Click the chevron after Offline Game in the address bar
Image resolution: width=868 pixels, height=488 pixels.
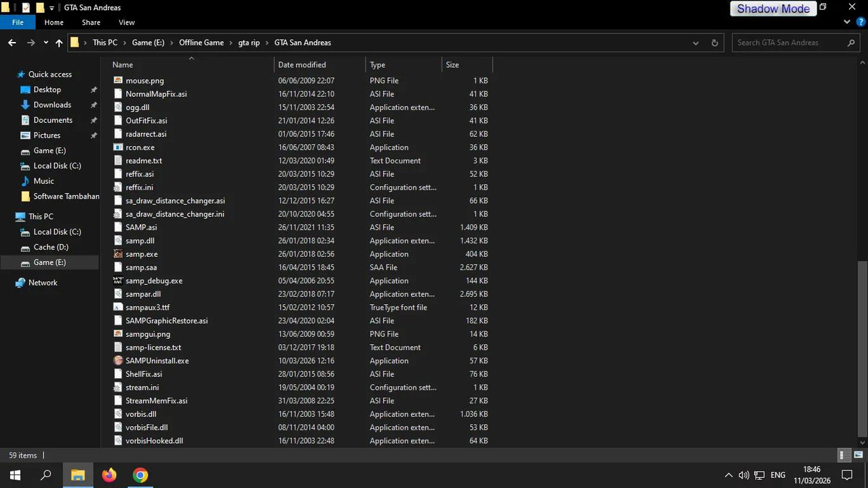click(231, 43)
